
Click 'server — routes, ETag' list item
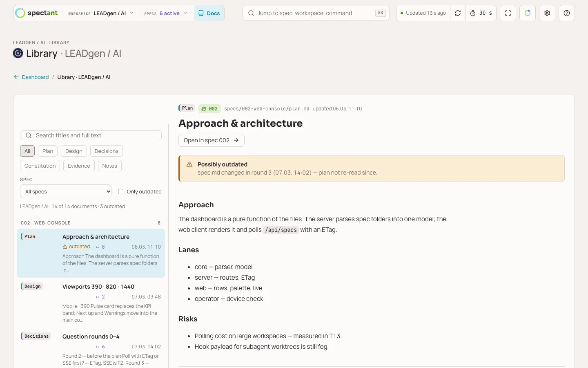click(x=225, y=278)
